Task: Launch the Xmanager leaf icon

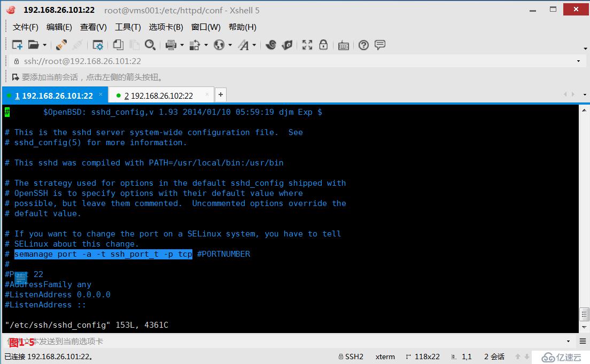Action: 287,45
